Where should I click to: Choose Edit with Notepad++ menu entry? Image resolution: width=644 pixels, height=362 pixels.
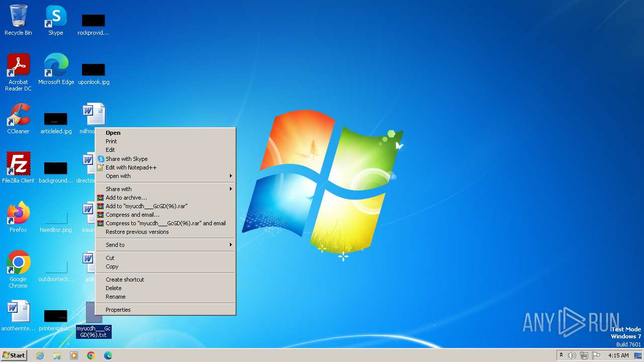coord(166,167)
